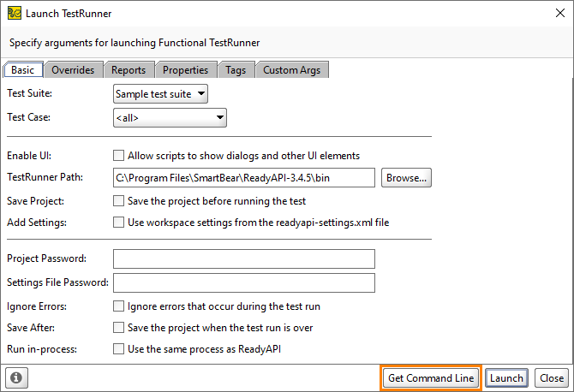Click the 'Enable UI:' label

click(x=29, y=156)
